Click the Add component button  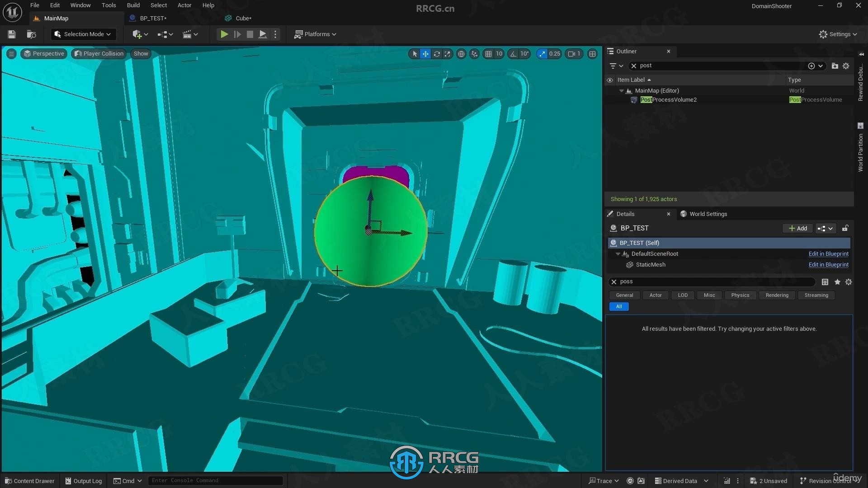tap(797, 229)
